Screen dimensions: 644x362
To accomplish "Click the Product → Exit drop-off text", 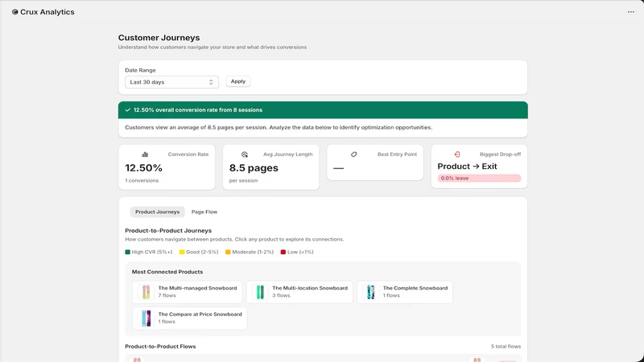I will point(468,167).
